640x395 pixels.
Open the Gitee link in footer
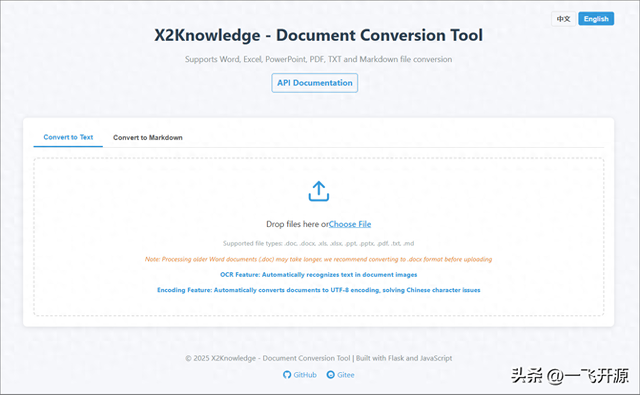pyautogui.click(x=340, y=375)
